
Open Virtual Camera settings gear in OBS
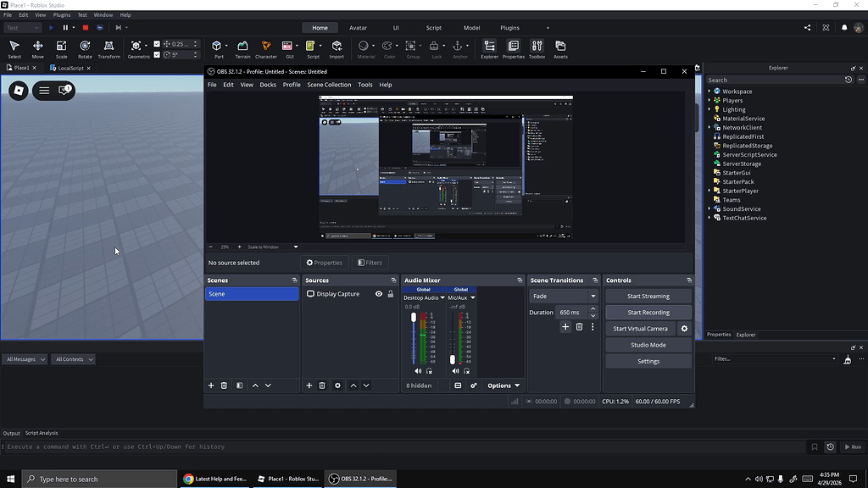(x=684, y=329)
